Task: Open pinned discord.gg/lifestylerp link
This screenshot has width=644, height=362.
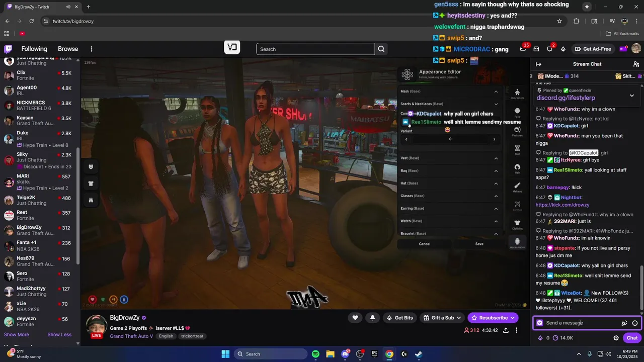Action: coord(566,98)
